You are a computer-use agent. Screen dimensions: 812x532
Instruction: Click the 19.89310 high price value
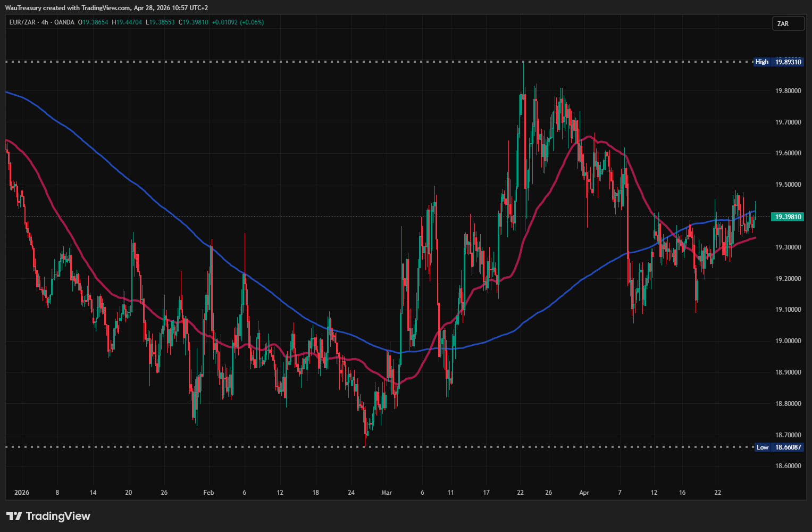(x=787, y=62)
